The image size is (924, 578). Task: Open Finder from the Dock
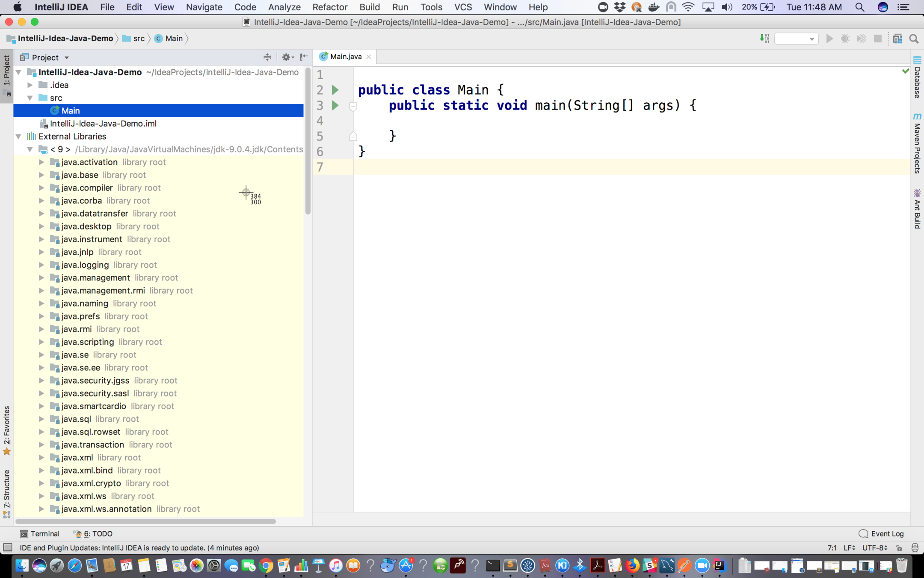pos(22,566)
